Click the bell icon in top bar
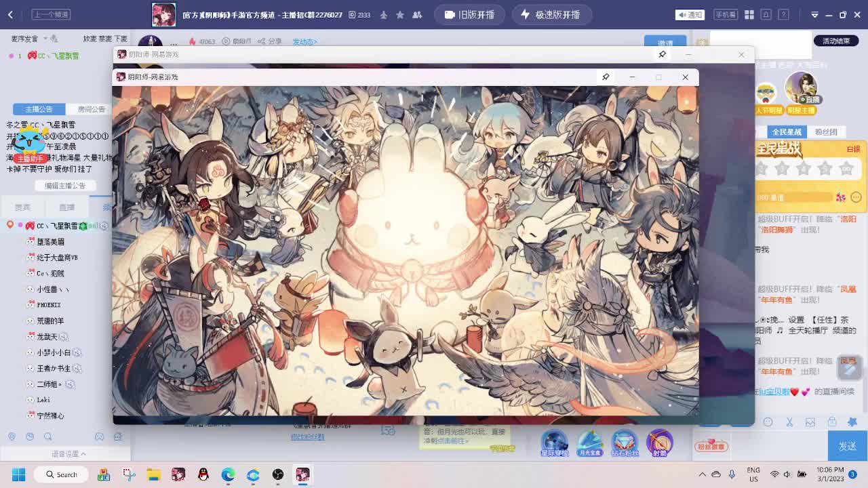This screenshot has width=868, height=488. point(766,14)
